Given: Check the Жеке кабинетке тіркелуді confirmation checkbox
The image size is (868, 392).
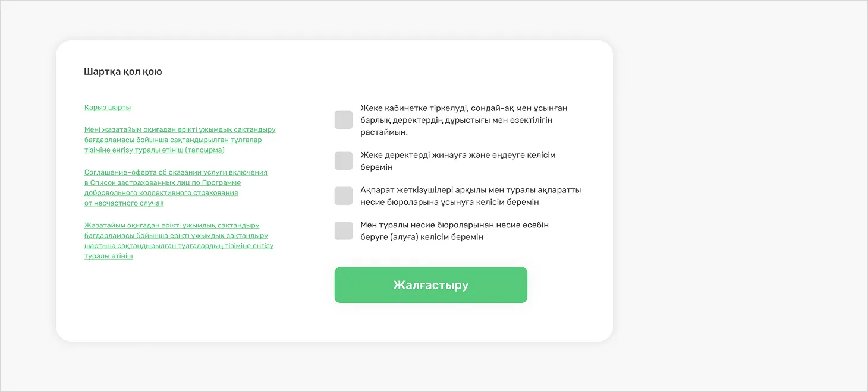Looking at the screenshot, I should point(344,120).
